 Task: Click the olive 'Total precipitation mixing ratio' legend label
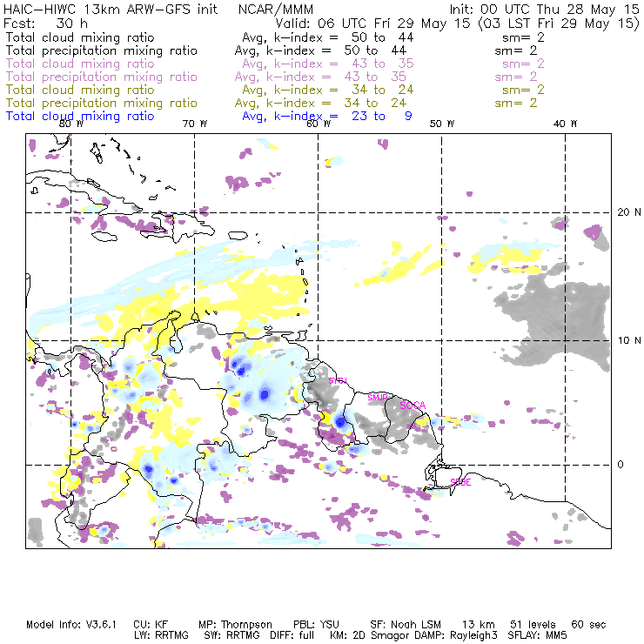pos(102,103)
